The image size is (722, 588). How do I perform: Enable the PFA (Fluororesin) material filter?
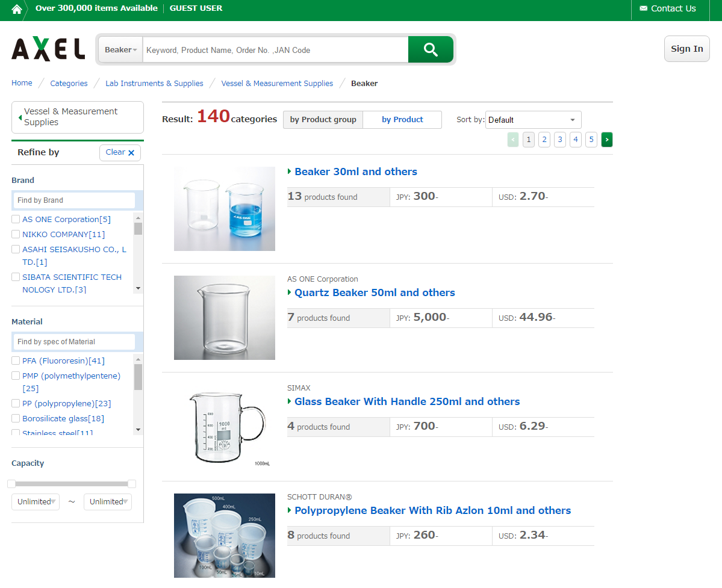(x=16, y=361)
